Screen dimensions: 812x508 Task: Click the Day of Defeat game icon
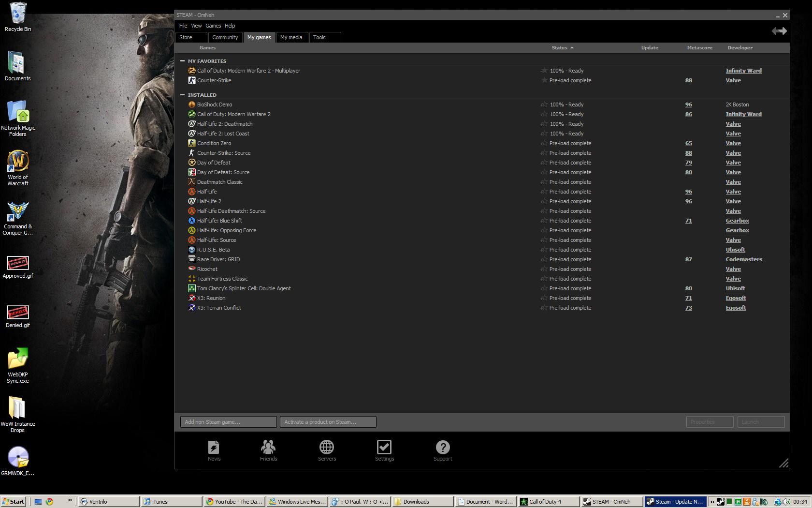click(192, 163)
